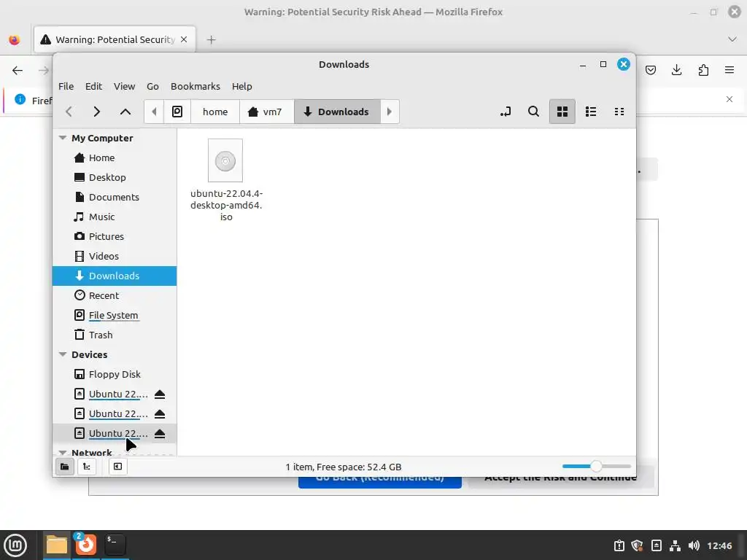Dismiss the Firefox notification bar
This screenshot has height=560, width=747.
click(729, 99)
